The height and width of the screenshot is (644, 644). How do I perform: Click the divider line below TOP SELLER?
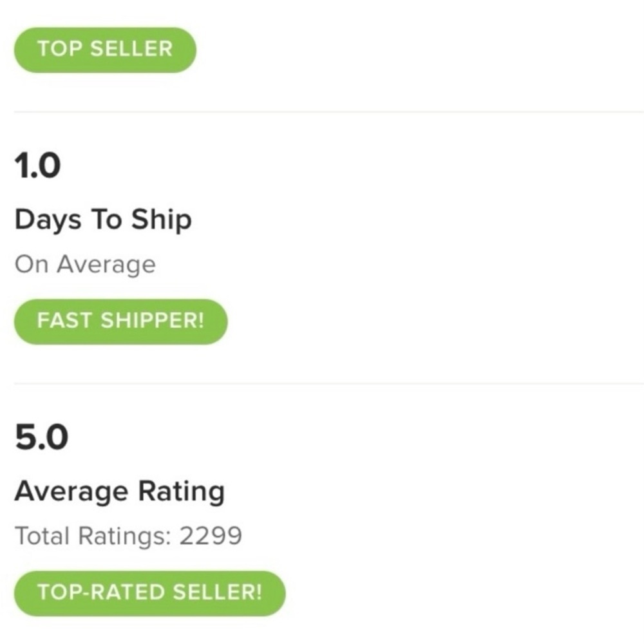tap(322, 112)
